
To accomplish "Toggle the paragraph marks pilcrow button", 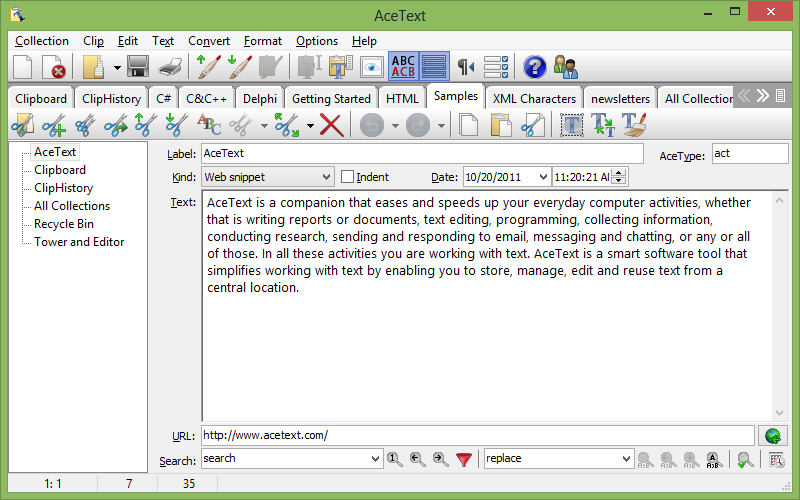I will [x=465, y=67].
